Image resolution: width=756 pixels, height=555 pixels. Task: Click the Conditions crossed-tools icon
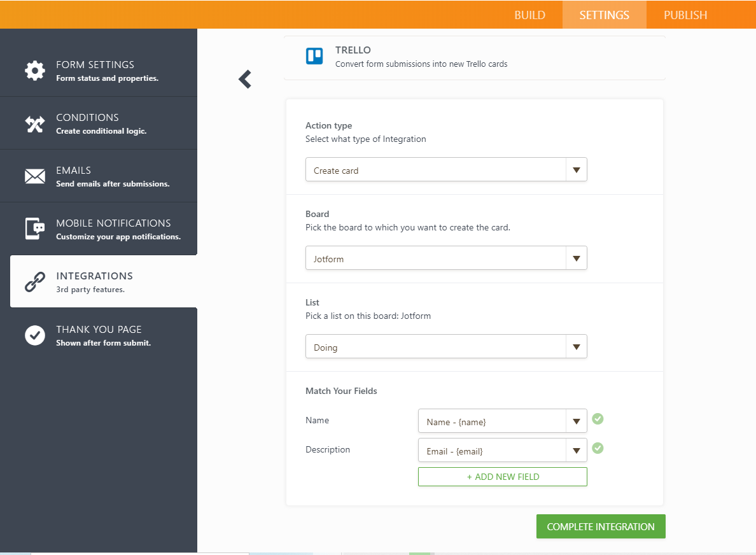(35, 123)
